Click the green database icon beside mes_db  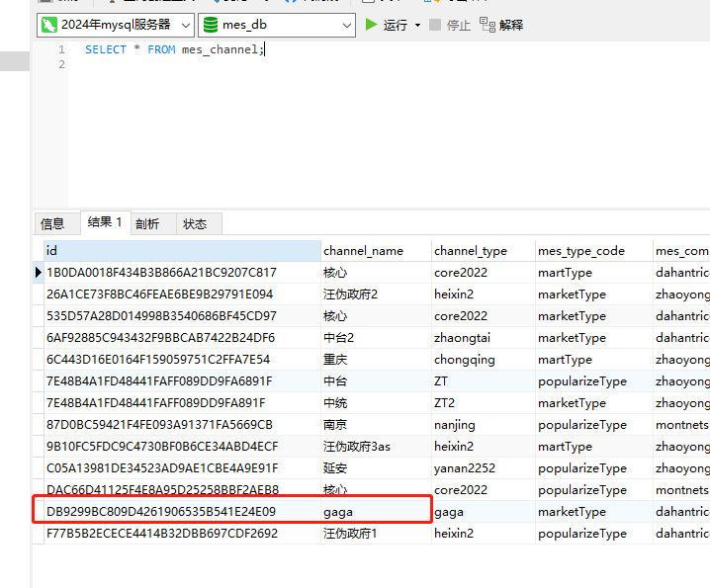(x=211, y=25)
